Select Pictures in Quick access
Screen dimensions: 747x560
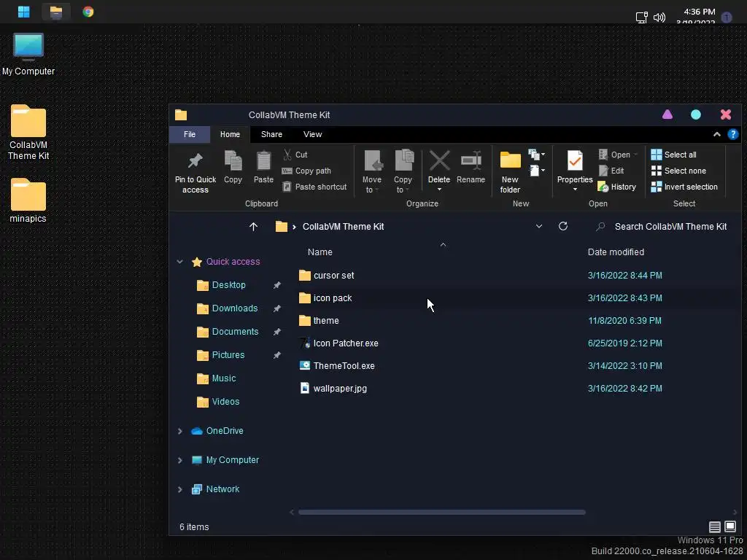(x=228, y=355)
